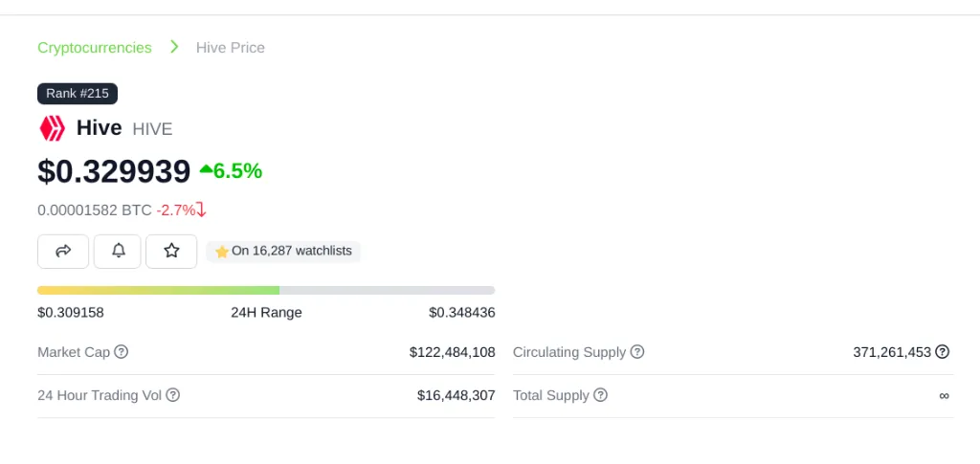The height and width of the screenshot is (464, 980).
Task: Toggle the star favorite button
Action: [171, 252]
